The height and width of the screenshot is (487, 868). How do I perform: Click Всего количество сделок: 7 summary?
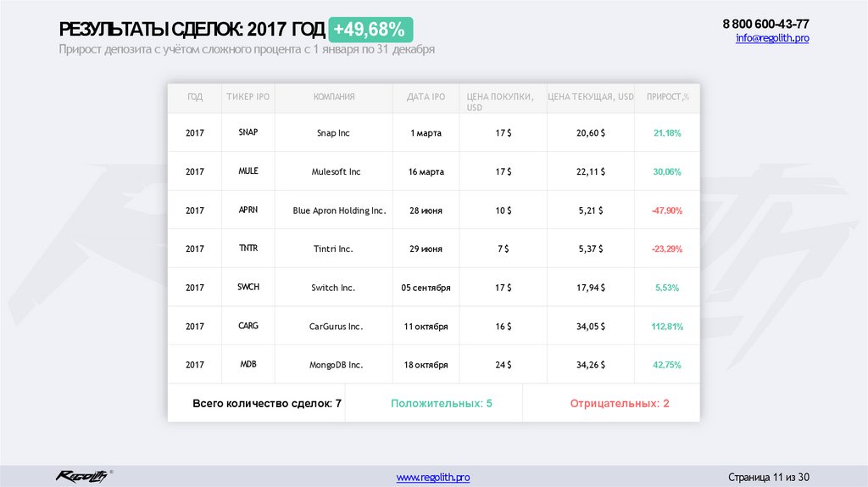(267, 403)
